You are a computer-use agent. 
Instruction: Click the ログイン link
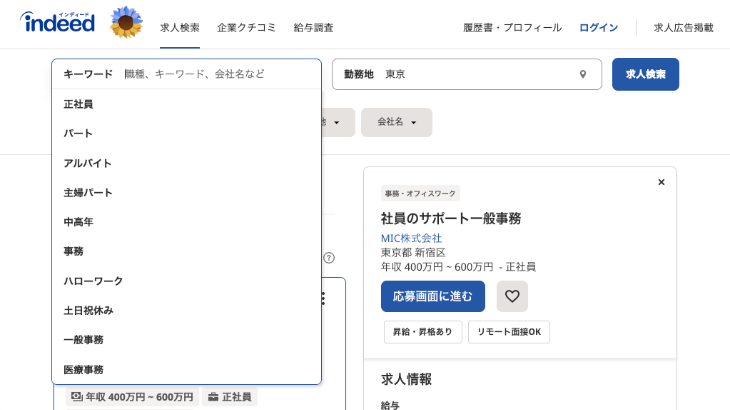pos(598,28)
